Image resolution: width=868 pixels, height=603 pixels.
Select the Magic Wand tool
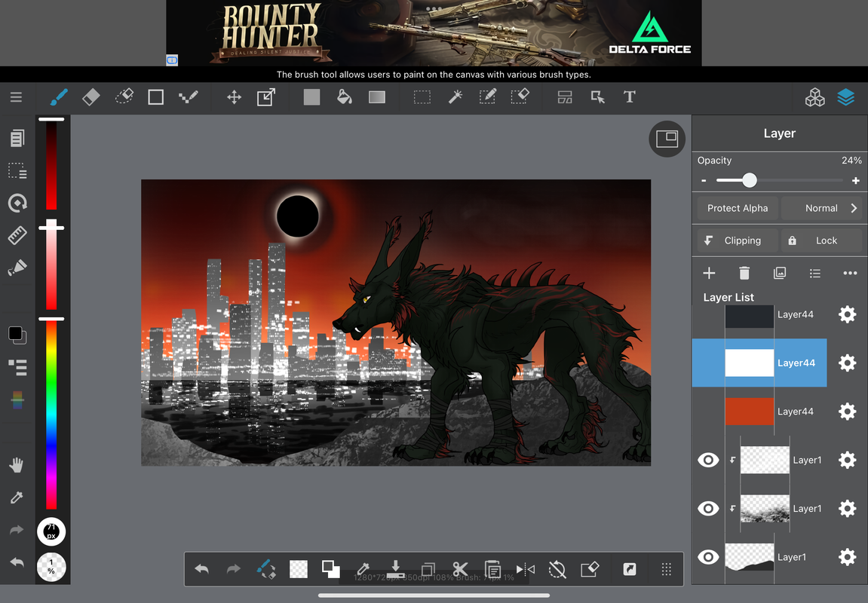coord(455,97)
